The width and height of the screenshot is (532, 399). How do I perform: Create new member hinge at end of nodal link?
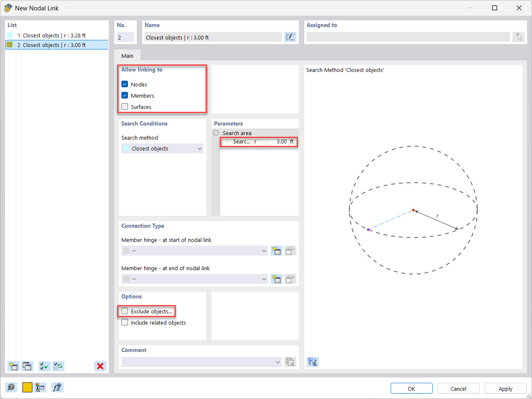coord(276,279)
